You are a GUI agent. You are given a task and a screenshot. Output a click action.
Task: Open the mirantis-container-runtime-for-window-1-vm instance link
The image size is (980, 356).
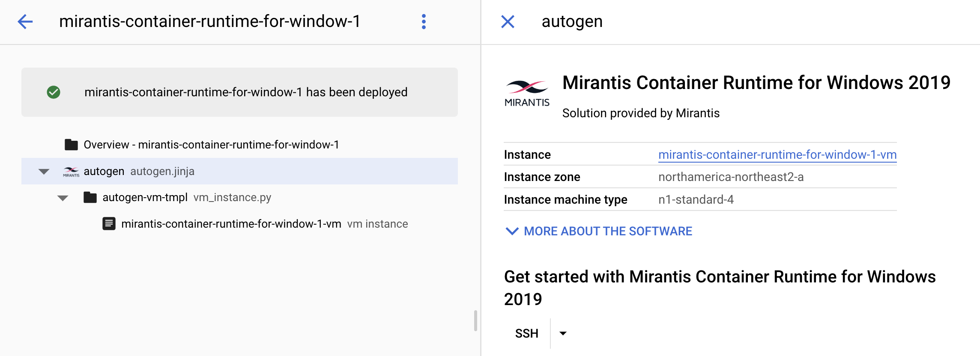coord(777,154)
